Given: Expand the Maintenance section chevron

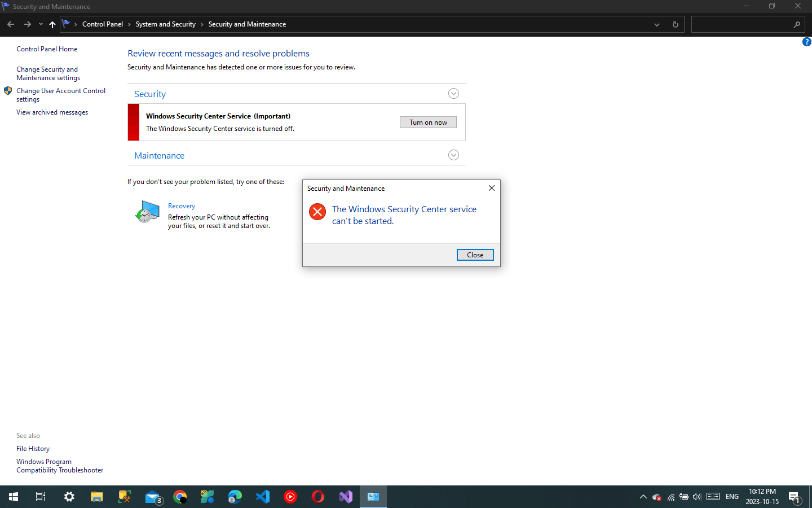Looking at the screenshot, I should [453, 155].
